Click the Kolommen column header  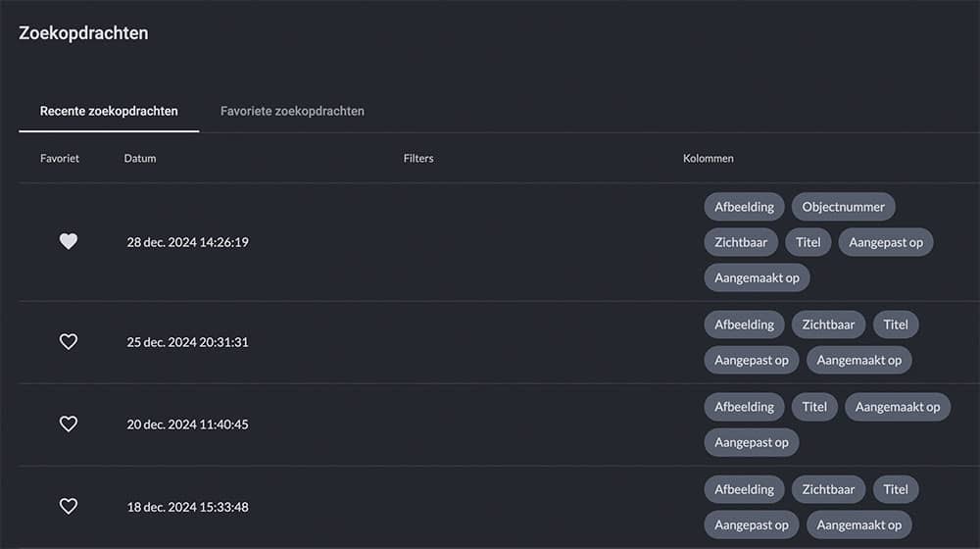(708, 158)
